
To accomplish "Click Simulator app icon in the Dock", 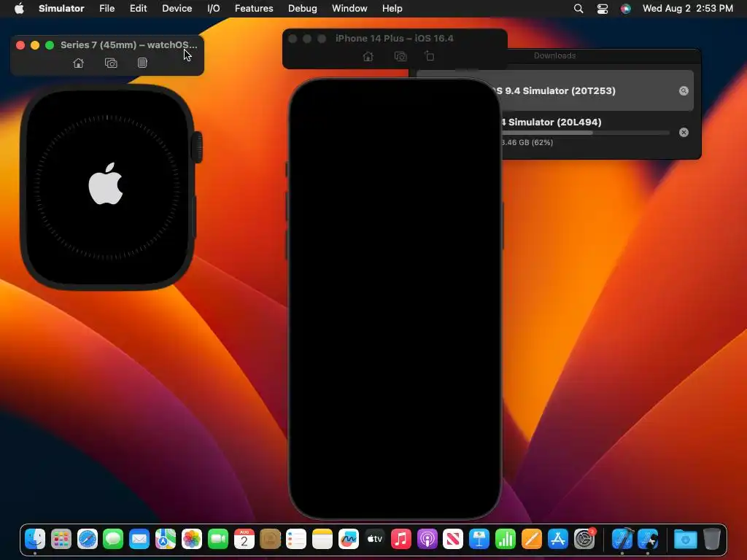I will tap(649, 539).
